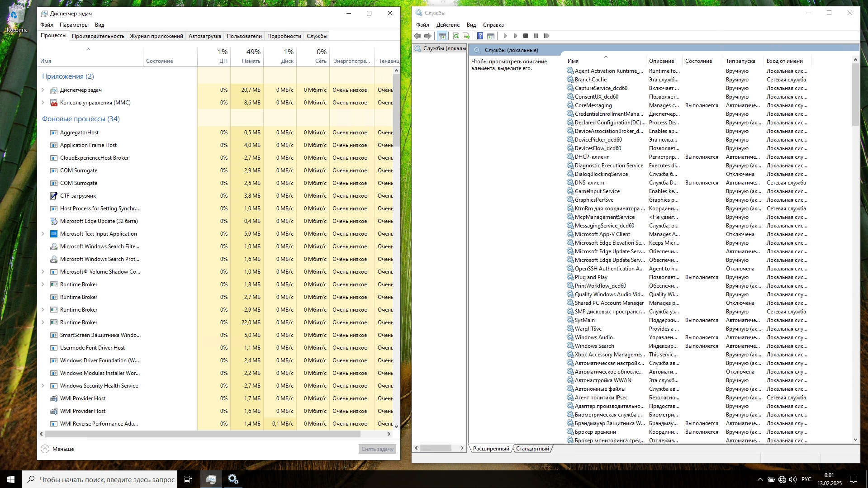Click РУС language indicator in tray
The width and height of the screenshot is (868, 488).
[806, 479]
